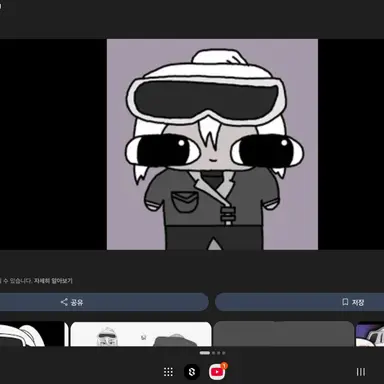Select the main generated character image
The width and height of the screenshot is (384, 384).
212,144
